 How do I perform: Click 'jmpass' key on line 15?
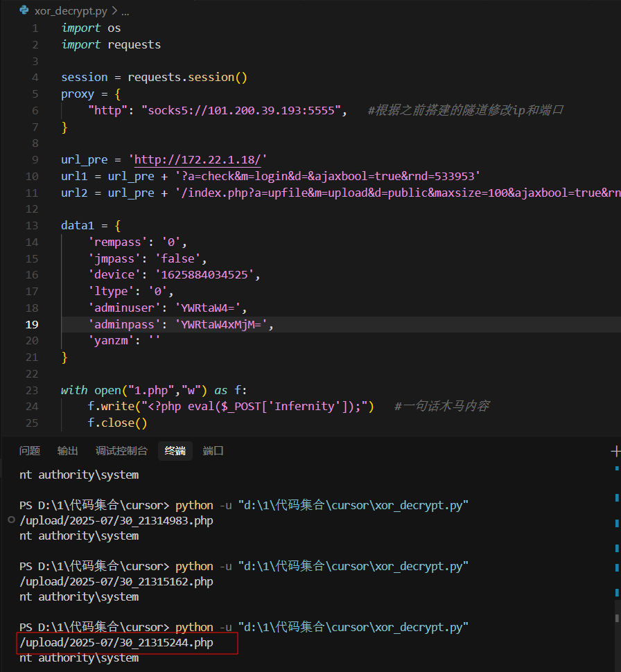(114, 259)
